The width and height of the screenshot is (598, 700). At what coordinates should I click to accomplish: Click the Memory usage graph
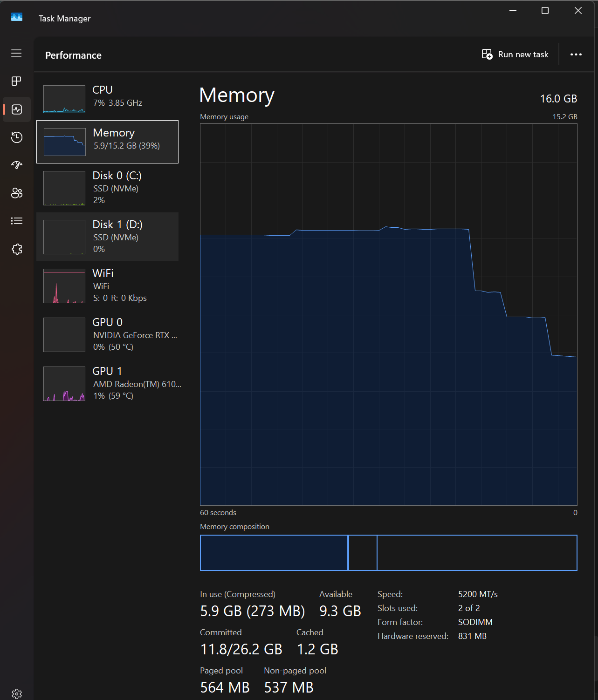pos(388,314)
